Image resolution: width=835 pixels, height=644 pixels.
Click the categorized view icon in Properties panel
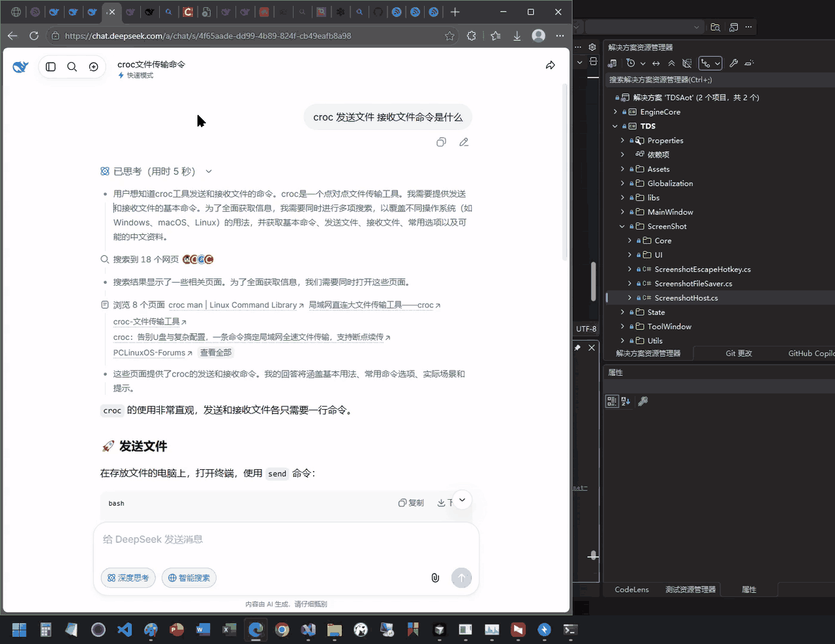tap(612, 401)
